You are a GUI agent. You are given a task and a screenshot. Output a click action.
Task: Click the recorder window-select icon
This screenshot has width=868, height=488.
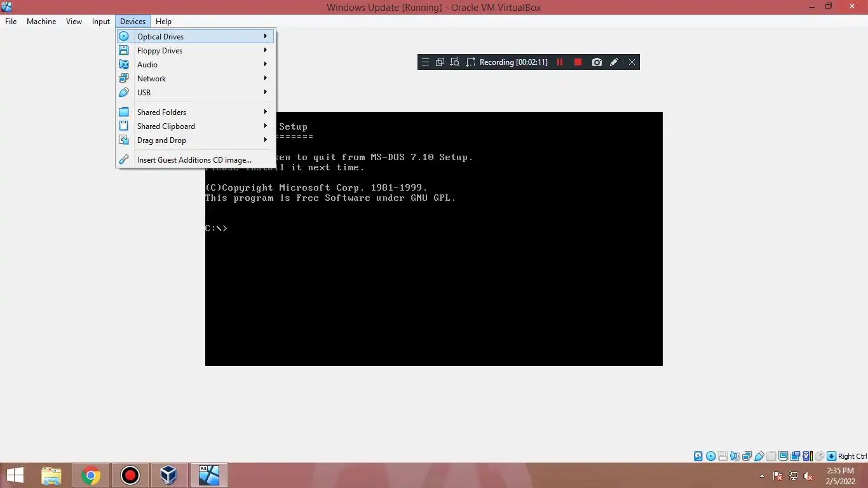pyautogui.click(x=440, y=62)
